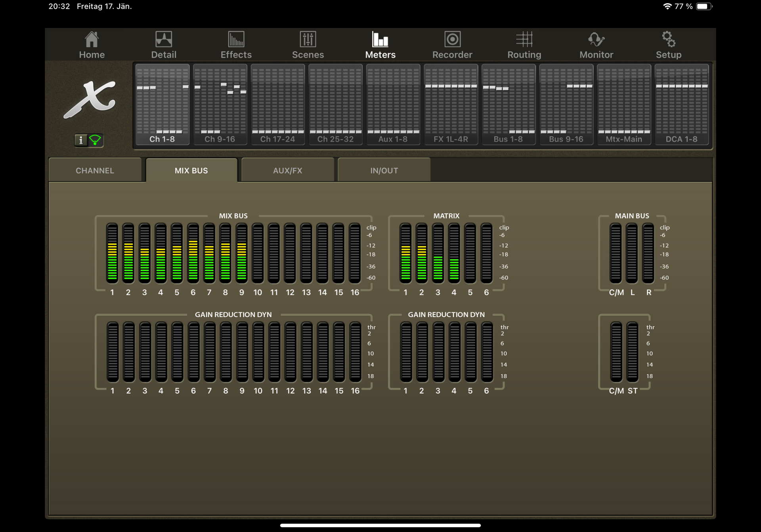This screenshot has width=761, height=532.
Task: Tap the Mix Bus 6 level meter
Action: pos(193,253)
